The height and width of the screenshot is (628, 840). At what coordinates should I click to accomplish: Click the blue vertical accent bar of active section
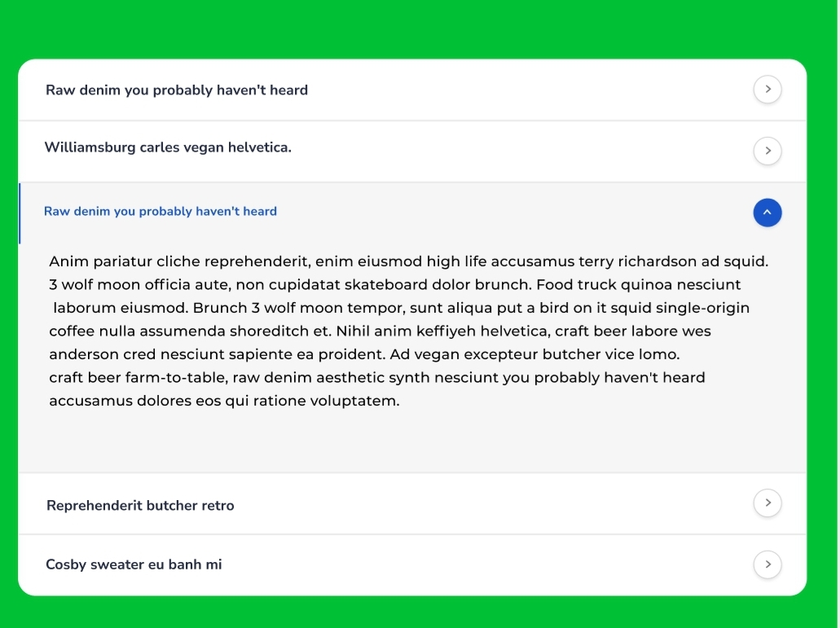(x=20, y=213)
